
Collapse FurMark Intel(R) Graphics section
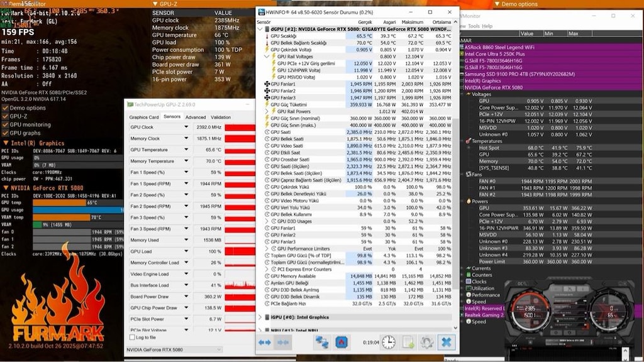point(6,143)
